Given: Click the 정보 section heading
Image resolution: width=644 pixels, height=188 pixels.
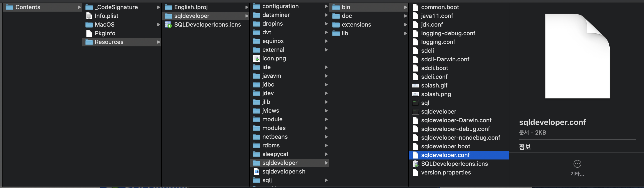Looking at the screenshot, I should click(525, 147).
